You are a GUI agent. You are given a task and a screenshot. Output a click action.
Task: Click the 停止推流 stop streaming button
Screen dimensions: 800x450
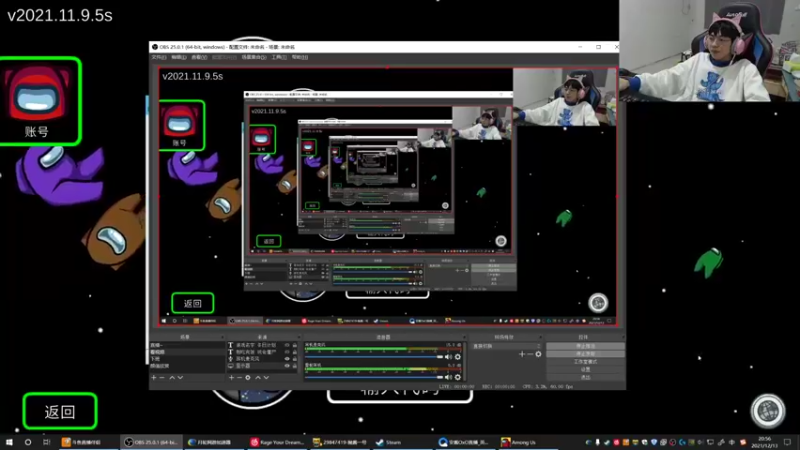pos(585,346)
